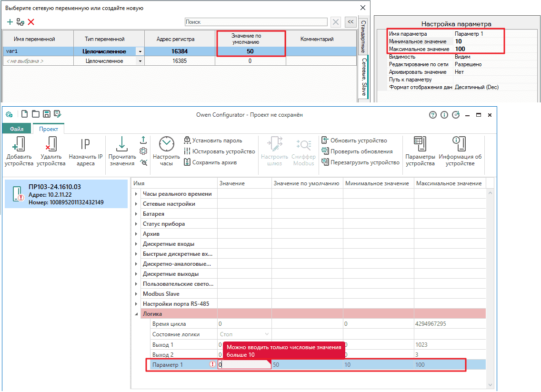Open device information icon
Image resolution: width=541 pixels, height=392 pixels.
click(x=460, y=152)
